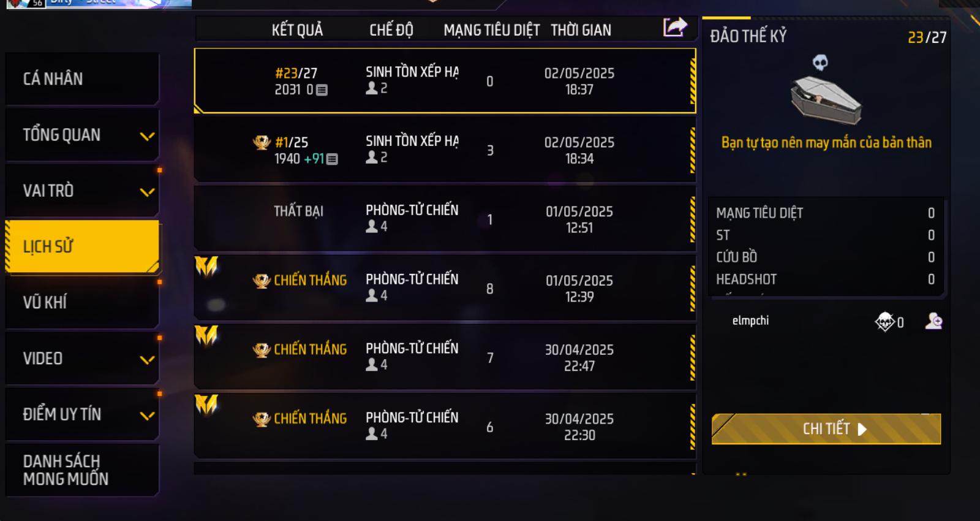Expand the Vai Trò menu chevron
The height and width of the screenshot is (521, 980).
pos(147,192)
